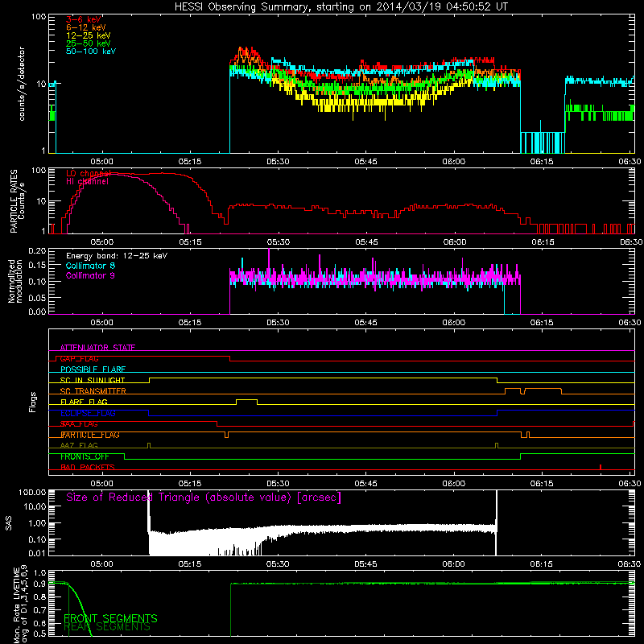Click the POSSIBLE_FLARE flag label
The width and height of the screenshot is (644, 644).
(93, 369)
